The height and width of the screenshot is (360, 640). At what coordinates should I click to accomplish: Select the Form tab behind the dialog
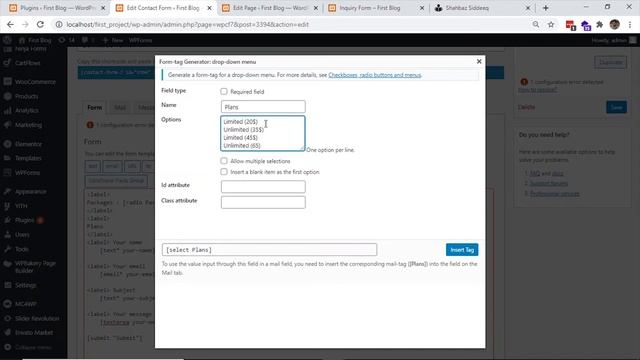tap(94, 107)
